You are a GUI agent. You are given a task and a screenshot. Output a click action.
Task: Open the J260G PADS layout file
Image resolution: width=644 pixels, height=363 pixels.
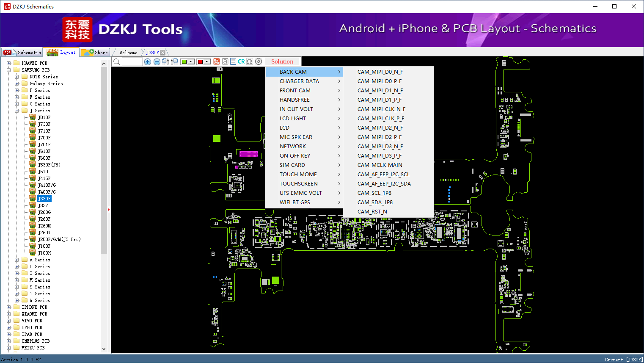44,212
